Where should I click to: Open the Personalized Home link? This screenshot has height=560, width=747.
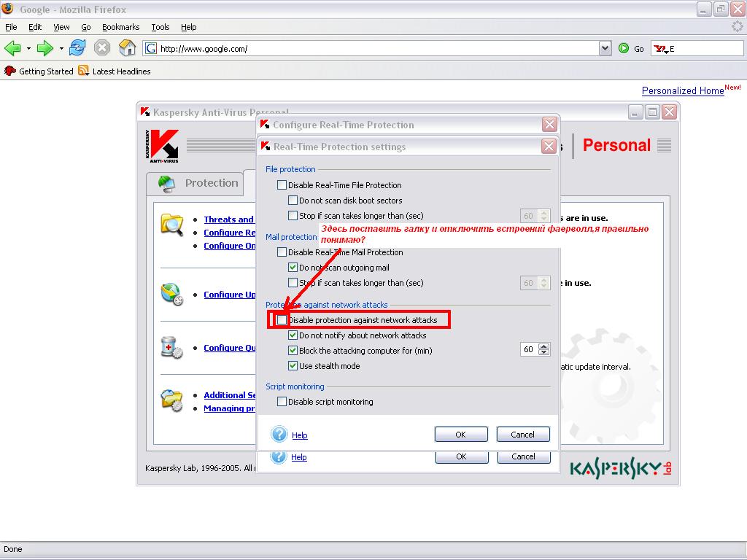[683, 90]
